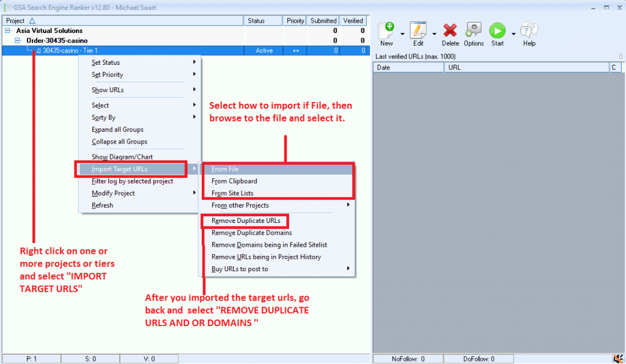
Task: Expand From other Projects submenu arrow
Action: click(348, 205)
